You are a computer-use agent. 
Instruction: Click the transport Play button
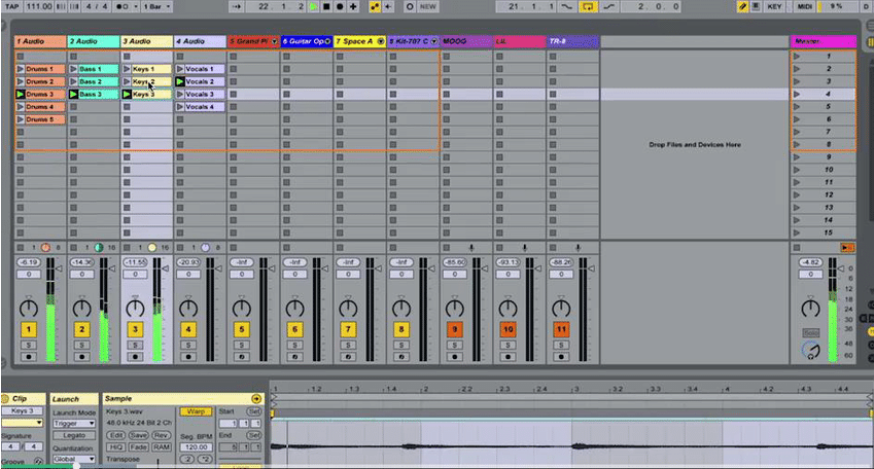coord(313,7)
